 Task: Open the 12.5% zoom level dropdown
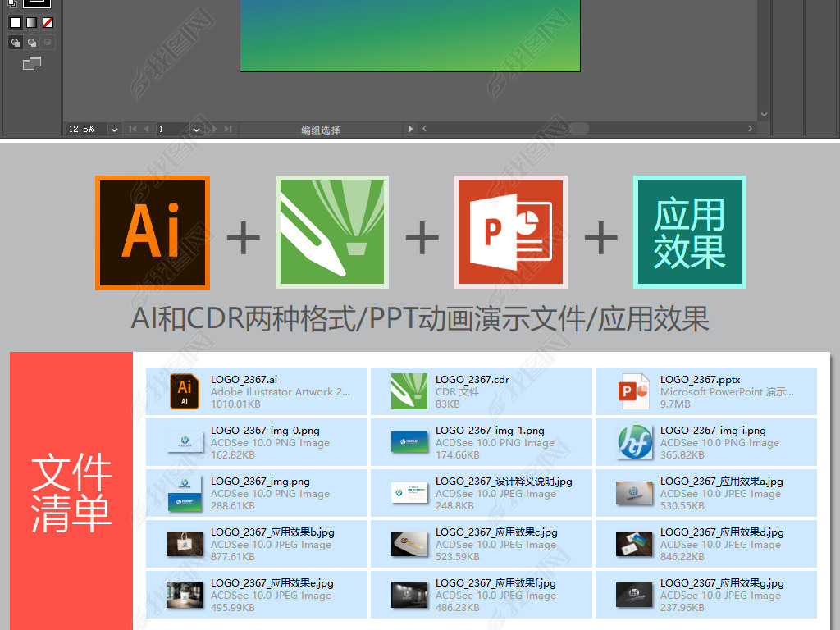112,129
